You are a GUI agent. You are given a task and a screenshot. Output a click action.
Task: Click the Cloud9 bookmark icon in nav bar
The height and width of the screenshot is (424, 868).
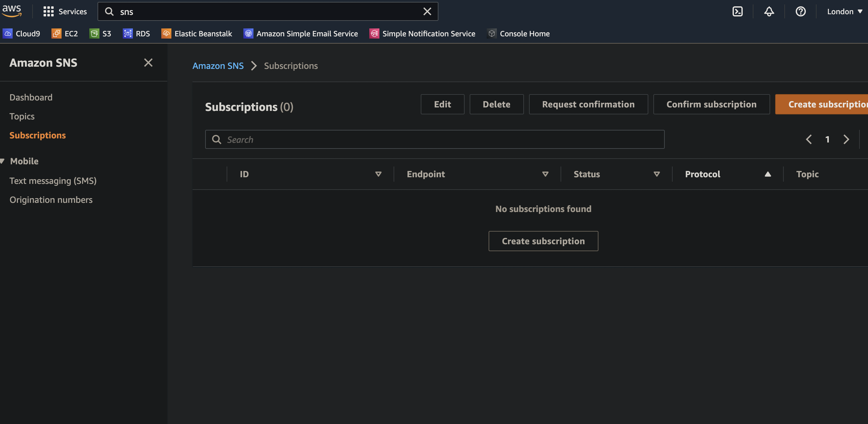pos(7,33)
